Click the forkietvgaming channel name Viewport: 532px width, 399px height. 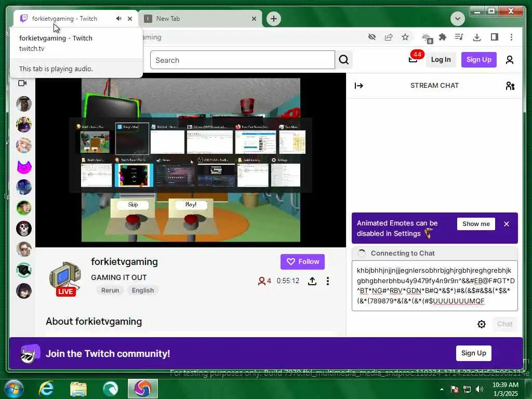pos(125,262)
